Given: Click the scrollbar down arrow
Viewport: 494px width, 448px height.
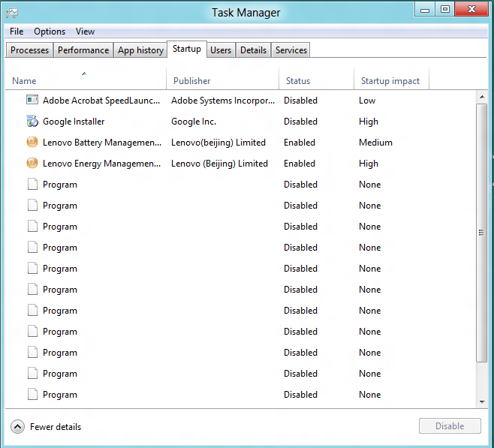Looking at the screenshot, I should 481,402.
